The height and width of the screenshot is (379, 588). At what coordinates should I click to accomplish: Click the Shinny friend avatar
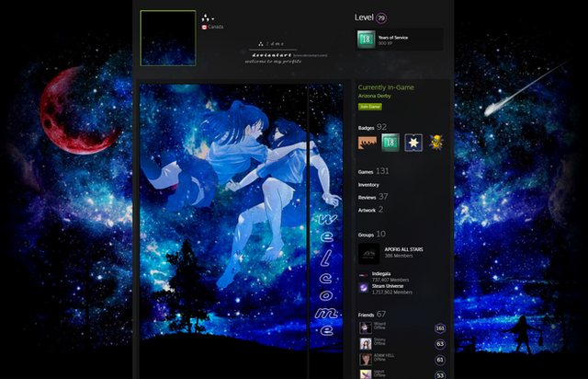pos(366,344)
